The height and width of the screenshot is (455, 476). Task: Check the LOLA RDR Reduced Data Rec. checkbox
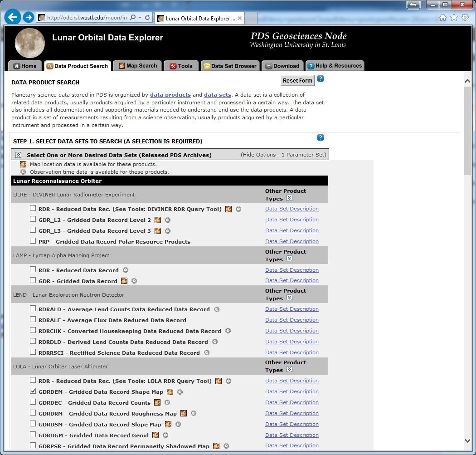tap(33, 380)
